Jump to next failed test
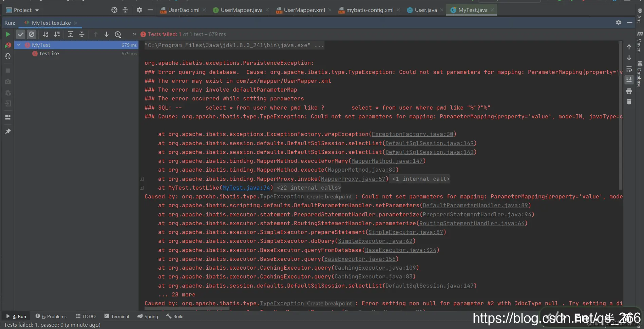Image resolution: width=644 pixels, height=329 pixels. click(107, 34)
